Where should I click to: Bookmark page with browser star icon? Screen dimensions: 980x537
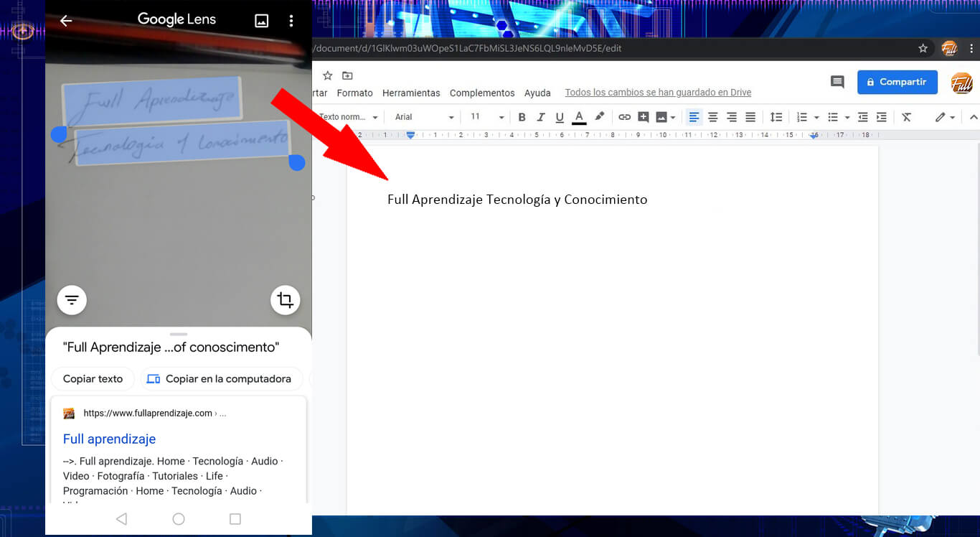coord(923,48)
